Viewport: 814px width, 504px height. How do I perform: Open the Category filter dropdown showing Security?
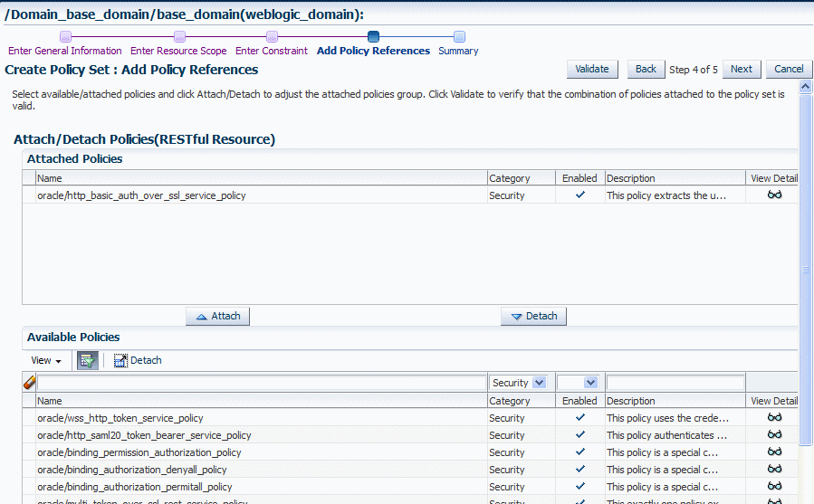pos(518,383)
